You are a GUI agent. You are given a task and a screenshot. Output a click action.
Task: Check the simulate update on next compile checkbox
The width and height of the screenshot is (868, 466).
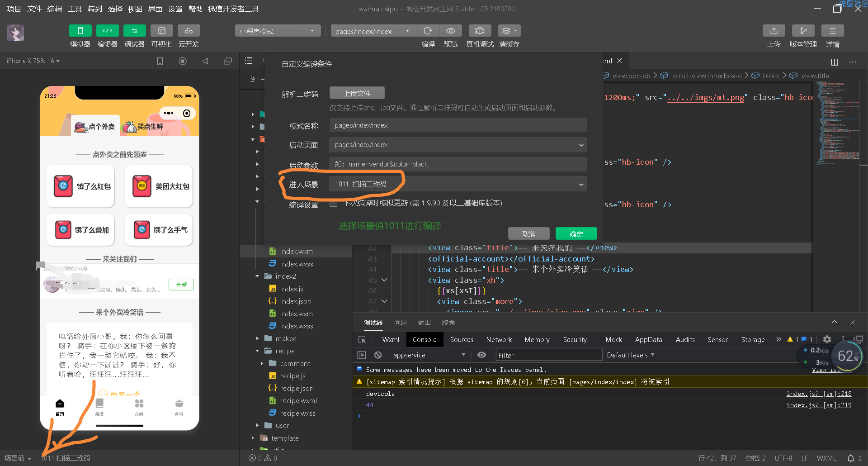[334, 204]
